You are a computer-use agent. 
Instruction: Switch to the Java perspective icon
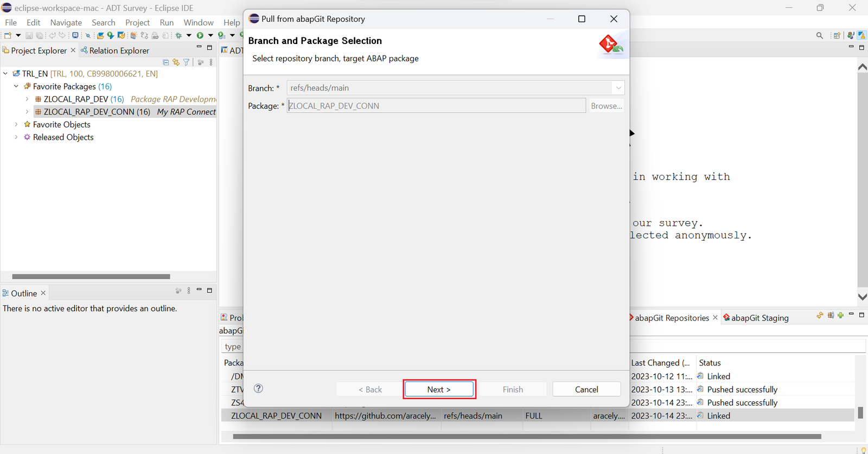click(x=851, y=35)
